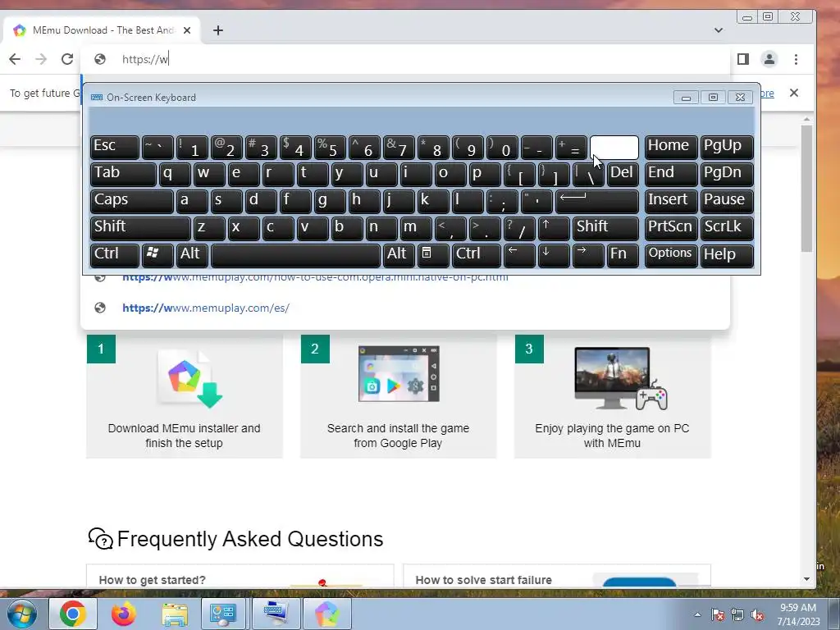Open On-Screen Keyboard Options
840x630 pixels.
coord(670,255)
